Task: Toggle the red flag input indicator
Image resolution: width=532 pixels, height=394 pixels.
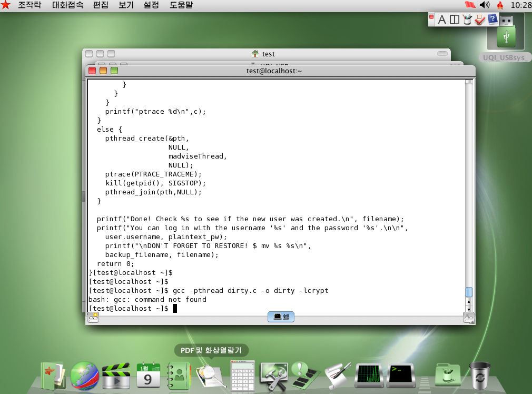Action: 469,5
